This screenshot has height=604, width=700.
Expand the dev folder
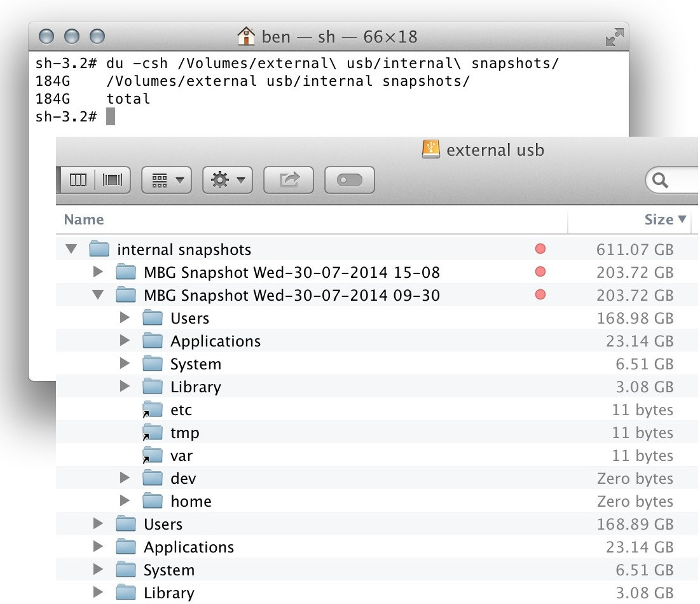[x=125, y=478]
